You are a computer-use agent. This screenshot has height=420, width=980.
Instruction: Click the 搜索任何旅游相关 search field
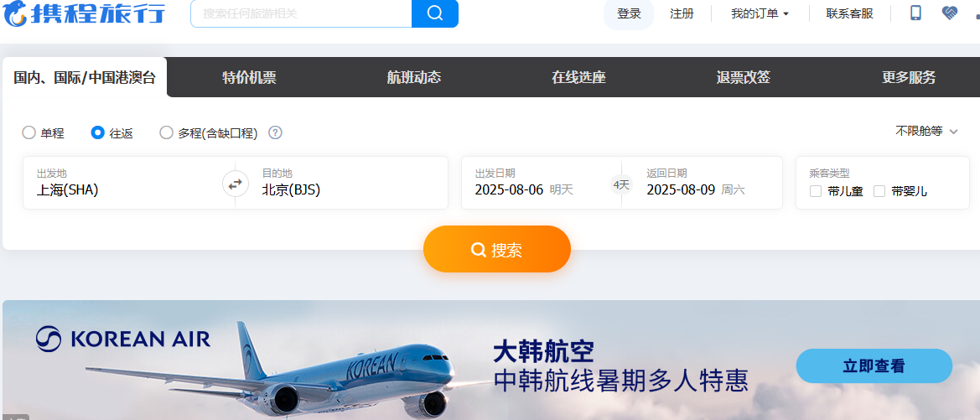click(301, 13)
